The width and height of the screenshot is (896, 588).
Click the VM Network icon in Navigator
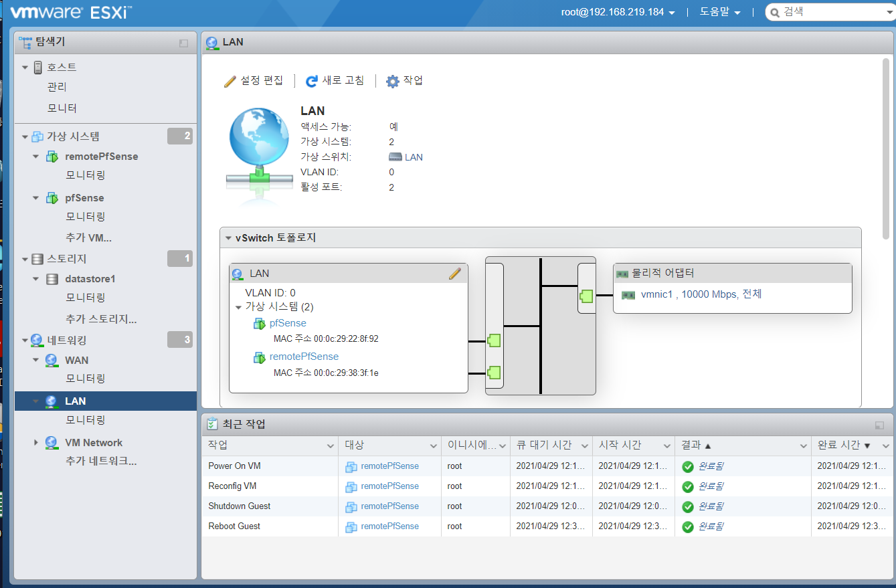point(52,443)
